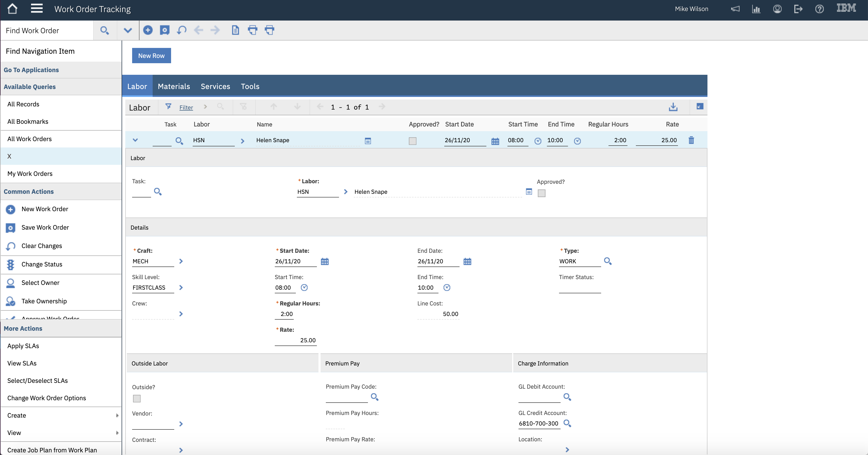Open Help via the question mark icon
Image resolution: width=868 pixels, height=455 pixels.
point(820,9)
